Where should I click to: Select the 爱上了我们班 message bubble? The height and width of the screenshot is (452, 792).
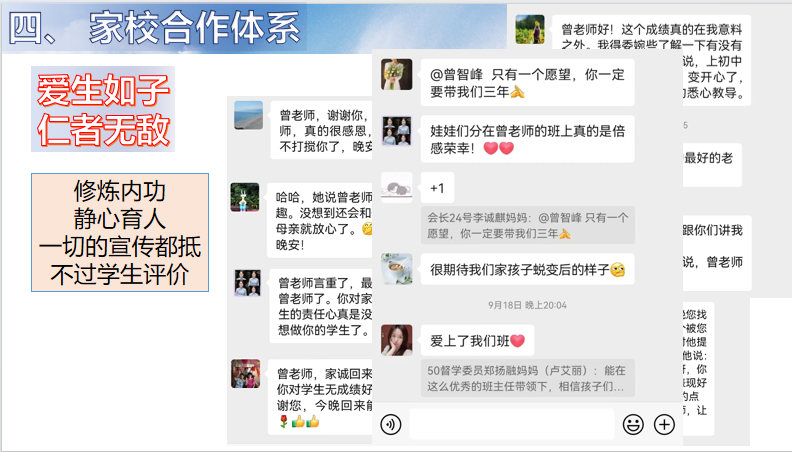tap(477, 341)
